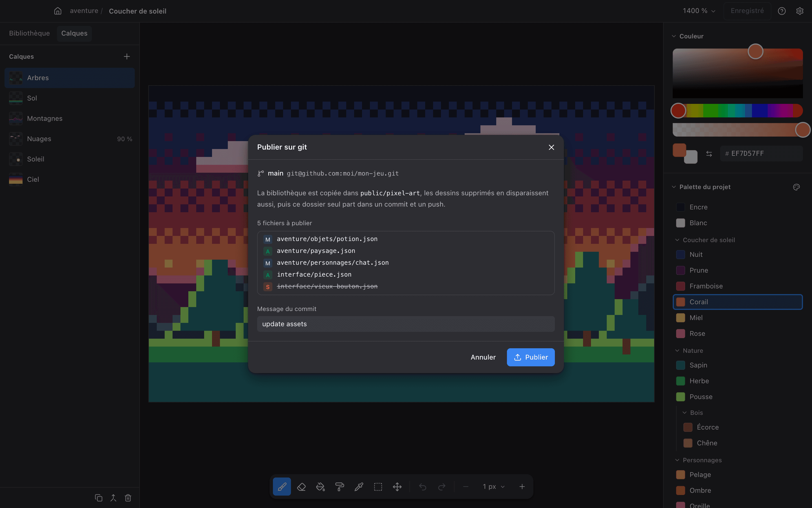Increase brush size with plus icon
812x508 pixels.
click(x=522, y=487)
